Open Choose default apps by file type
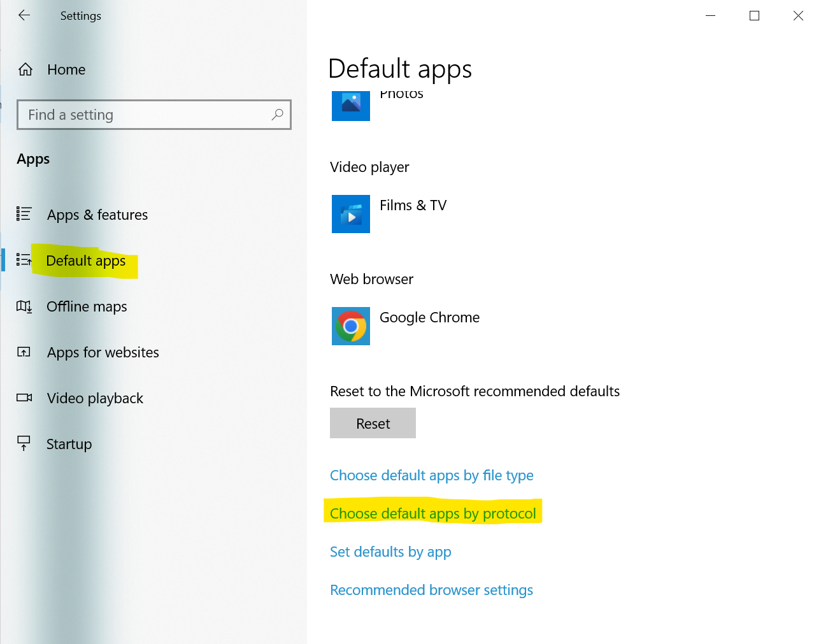The height and width of the screenshot is (644, 814). tap(431, 475)
